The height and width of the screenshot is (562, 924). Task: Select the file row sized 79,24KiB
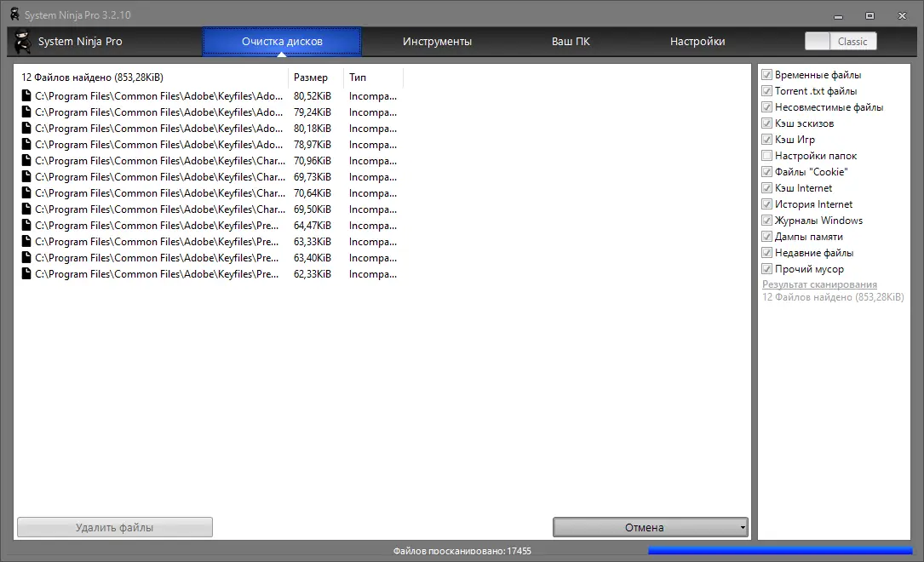(x=209, y=112)
